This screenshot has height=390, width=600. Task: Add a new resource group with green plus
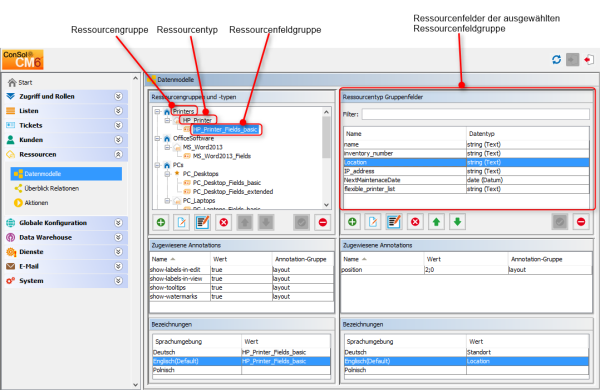click(161, 222)
